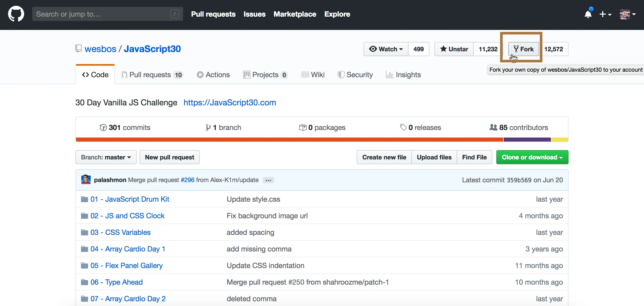Screen dimensions: 644x306
Task: Open the Watch subscription dropdown
Action: click(386, 49)
